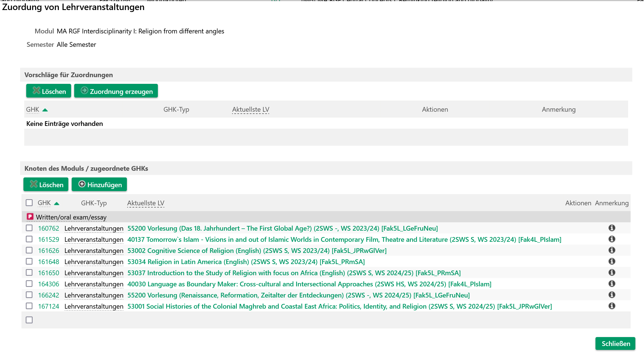Toggle select-all checkbox in GHK header

tap(29, 203)
